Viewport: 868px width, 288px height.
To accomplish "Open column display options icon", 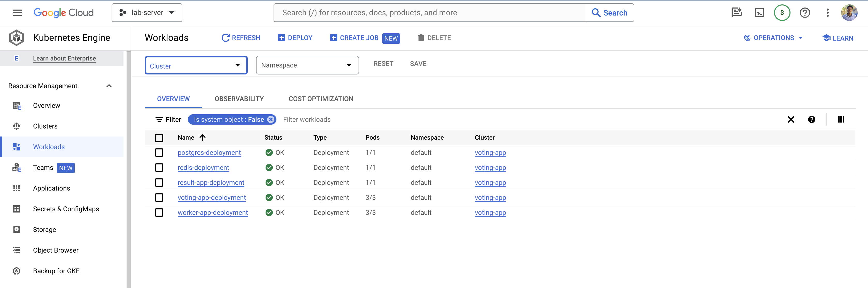I will (x=841, y=119).
